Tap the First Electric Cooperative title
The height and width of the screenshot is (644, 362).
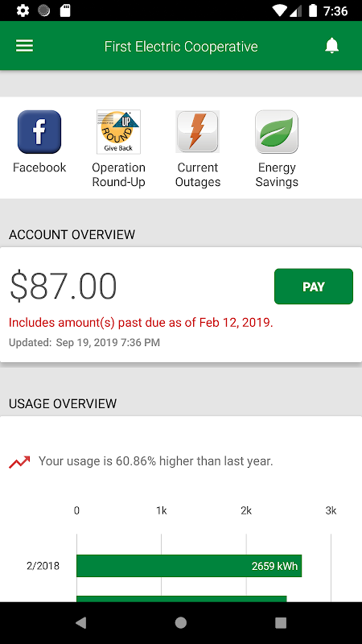[x=181, y=47]
